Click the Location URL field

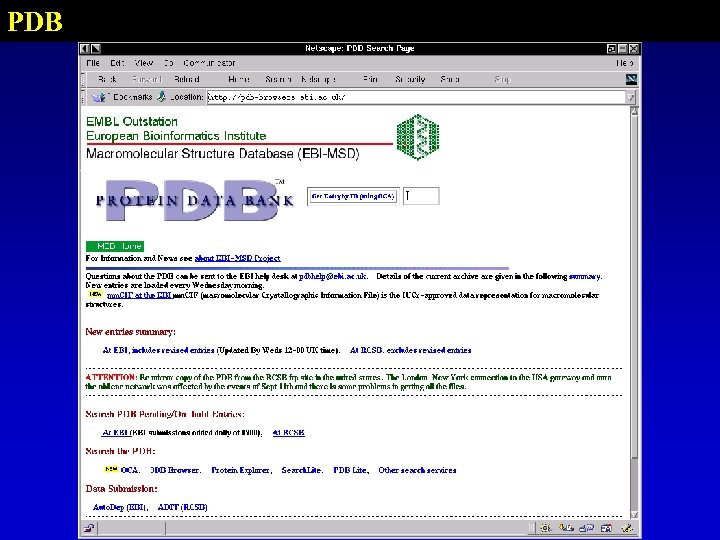pyautogui.click(x=416, y=97)
